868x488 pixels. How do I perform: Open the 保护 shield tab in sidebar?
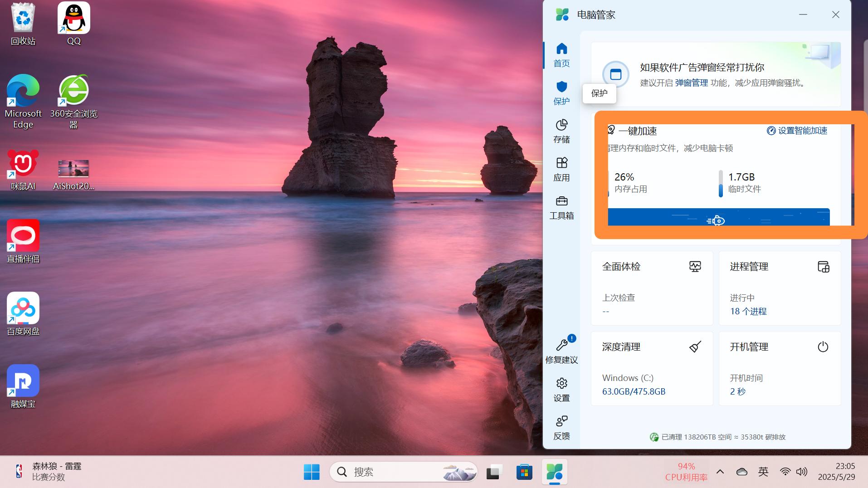[x=561, y=93]
